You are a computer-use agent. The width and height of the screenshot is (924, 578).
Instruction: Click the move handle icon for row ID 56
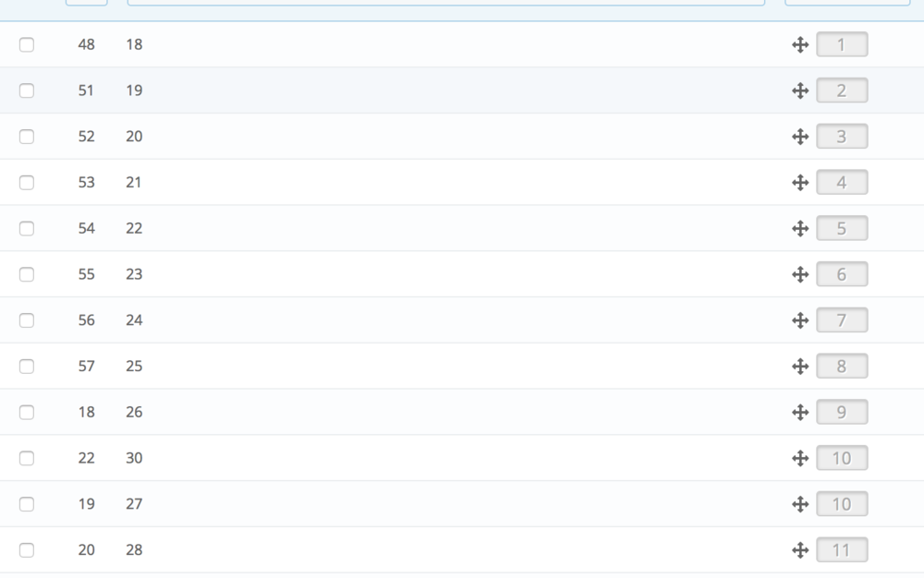click(799, 320)
